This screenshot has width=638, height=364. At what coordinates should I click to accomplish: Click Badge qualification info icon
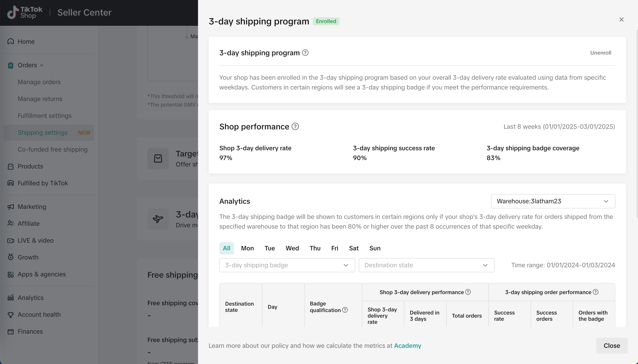pyautogui.click(x=345, y=310)
